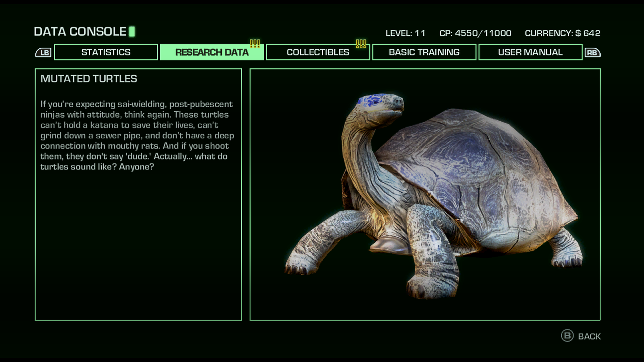Screen dimensions: 644x362
Task: Click the turtle description text paragraph
Action: [x=137, y=135]
